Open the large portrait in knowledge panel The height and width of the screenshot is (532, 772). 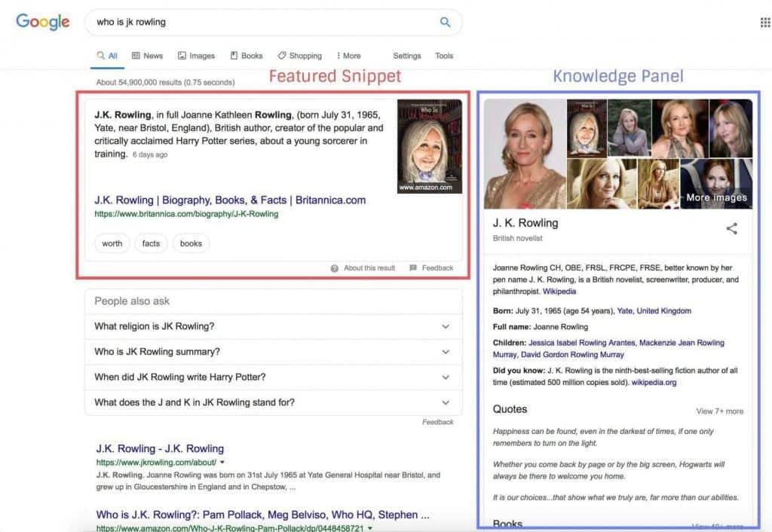(x=525, y=154)
